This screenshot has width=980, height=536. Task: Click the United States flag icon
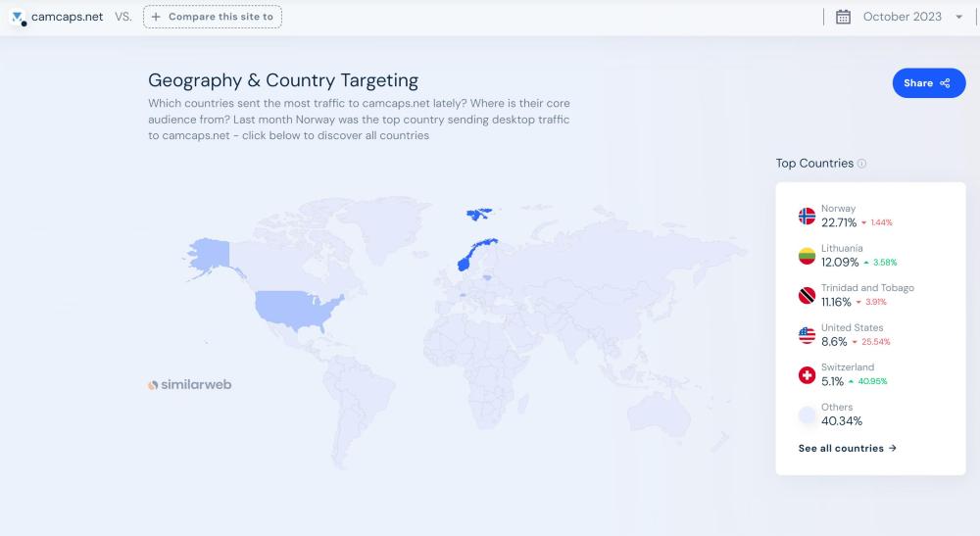click(807, 335)
